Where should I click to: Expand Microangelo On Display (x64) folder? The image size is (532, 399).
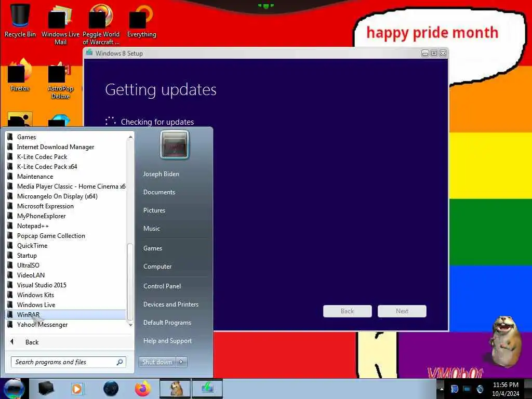[66, 196]
